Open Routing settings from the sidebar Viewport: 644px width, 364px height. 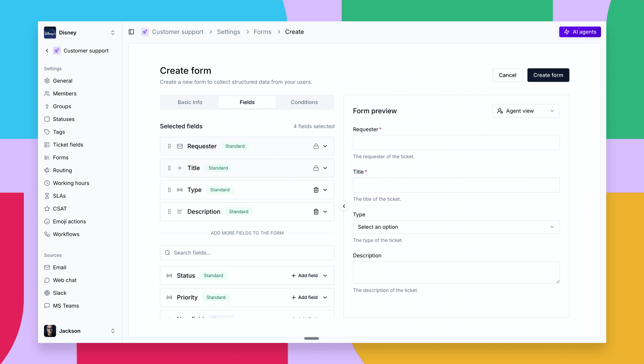point(63,170)
